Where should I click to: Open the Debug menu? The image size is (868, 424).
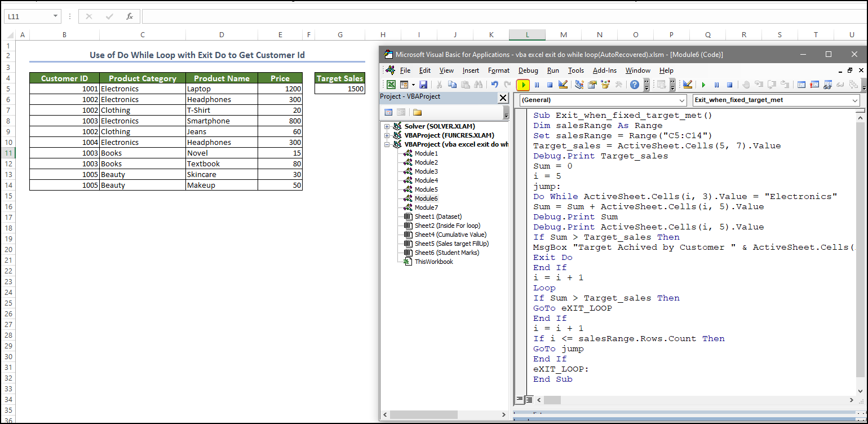click(x=528, y=70)
